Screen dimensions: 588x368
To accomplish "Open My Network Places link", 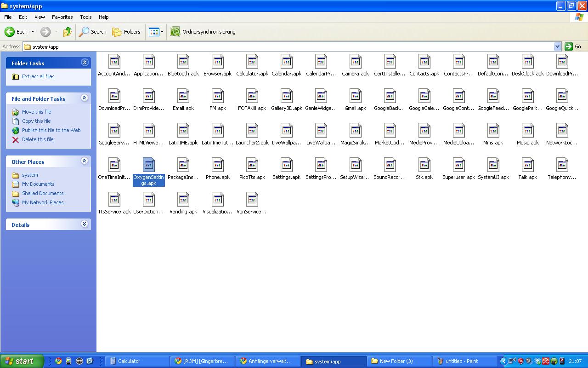I will point(43,202).
